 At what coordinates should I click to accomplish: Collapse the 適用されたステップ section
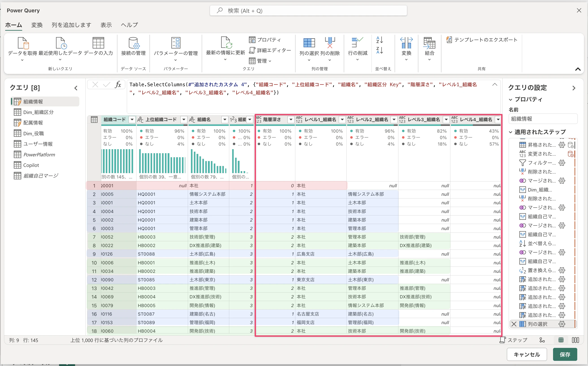pyautogui.click(x=511, y=132)
